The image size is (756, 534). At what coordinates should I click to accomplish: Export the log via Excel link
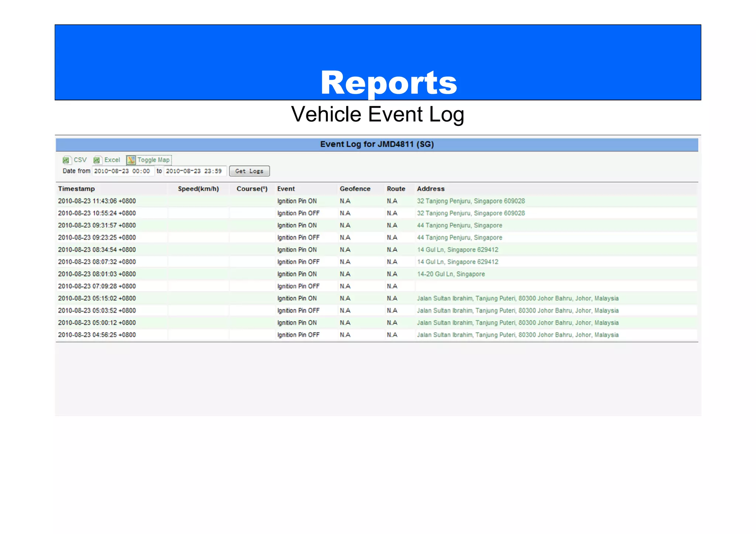point(112,160)
